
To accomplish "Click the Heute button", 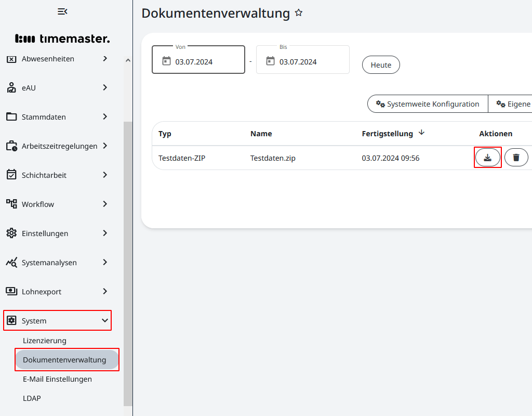I will coord(381,64).
